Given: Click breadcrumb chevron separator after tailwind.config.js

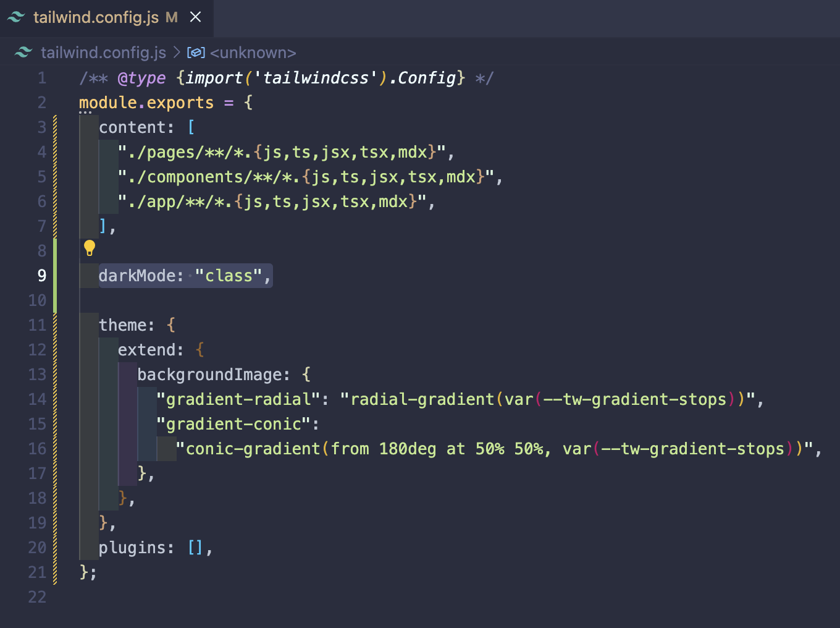Looking at the screenshot, I should (x=177, y=53).
